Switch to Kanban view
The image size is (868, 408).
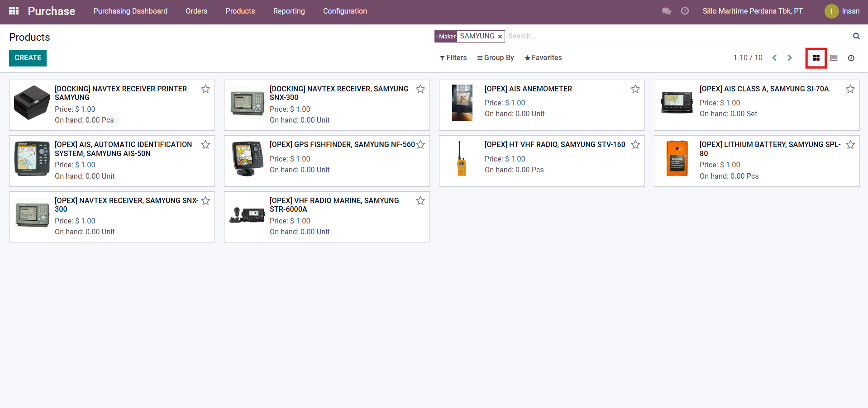(x=816, y=58)
